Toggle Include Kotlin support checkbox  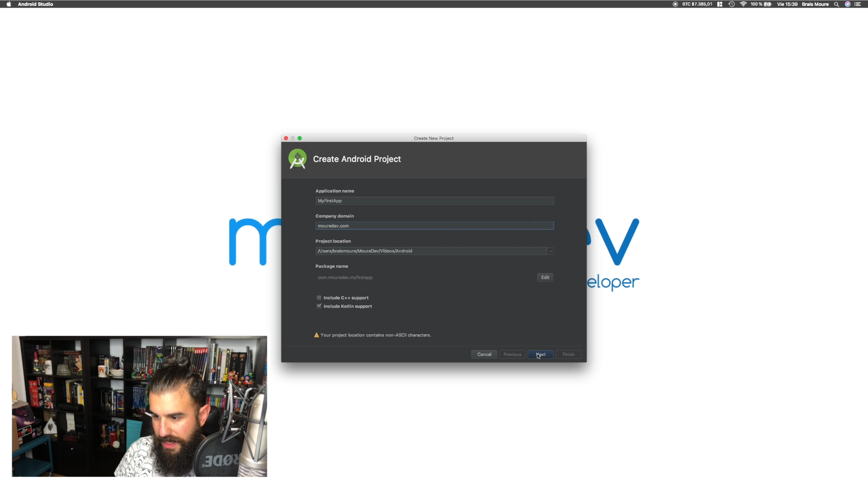pos(319,306)
